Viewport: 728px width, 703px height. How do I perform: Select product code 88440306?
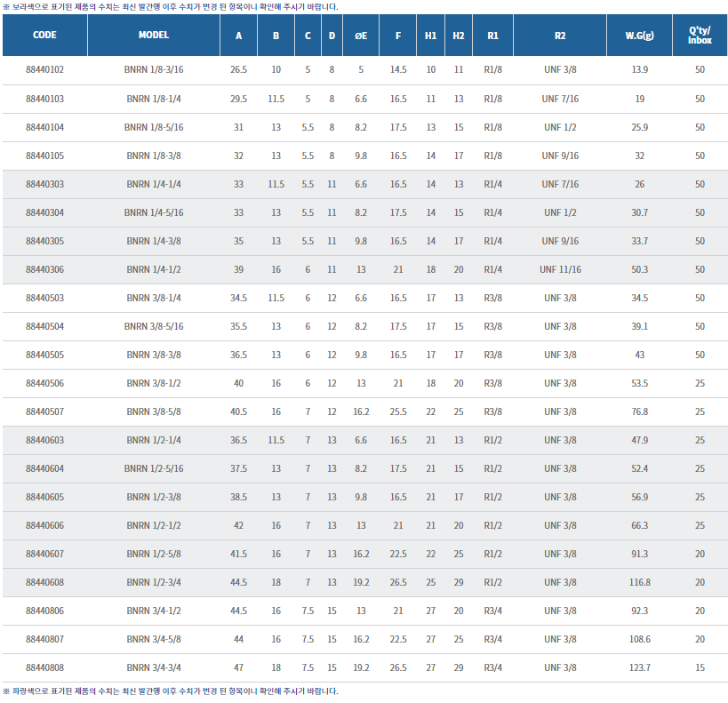(x=44, y=269)
